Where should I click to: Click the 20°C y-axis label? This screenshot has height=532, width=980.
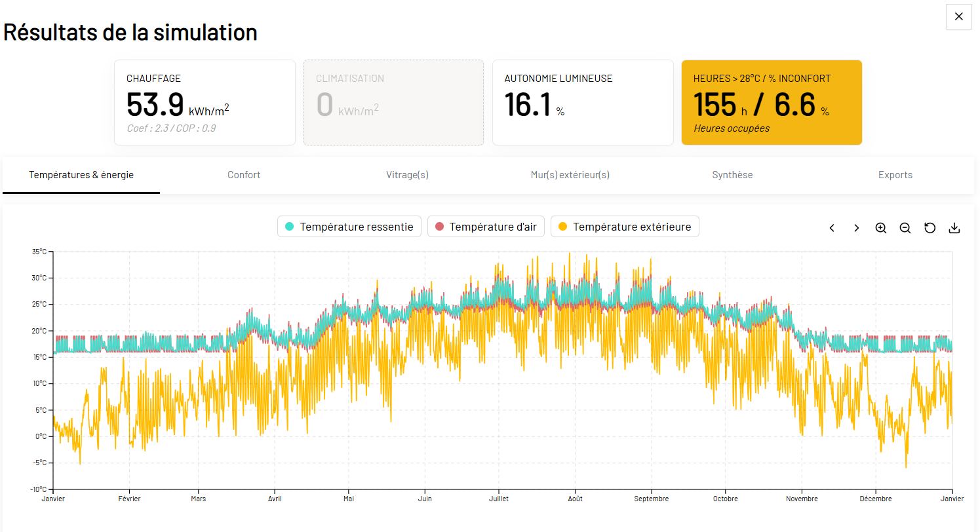39,331
